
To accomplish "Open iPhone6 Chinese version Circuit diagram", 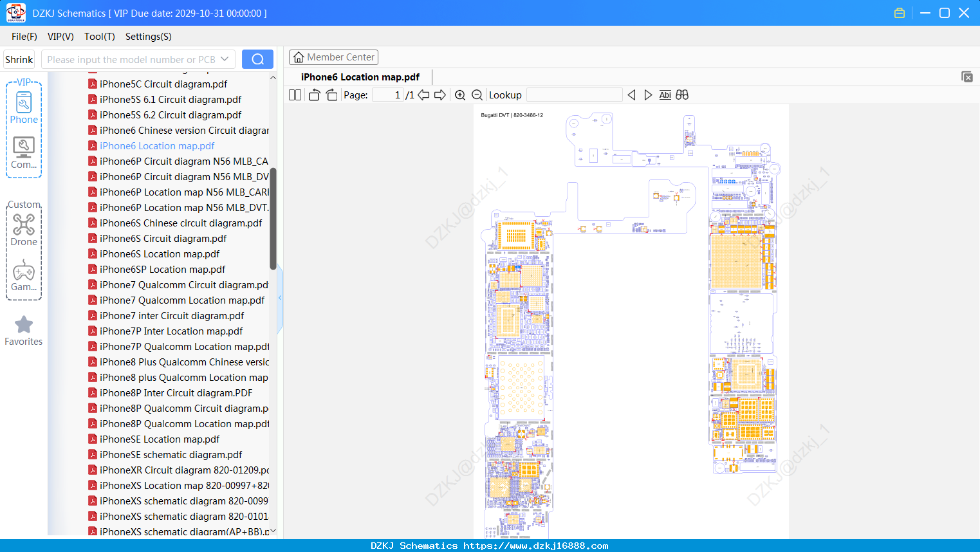I will [184, 130].
